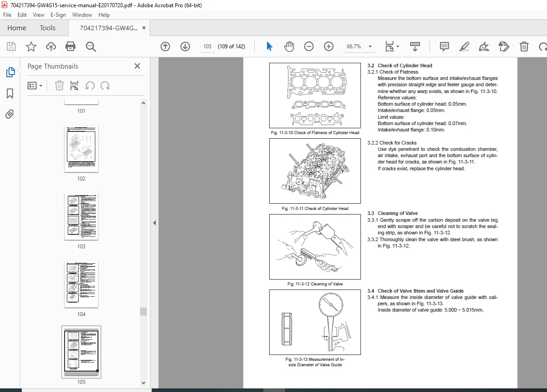Rotate thumbnails clockwise
Screen dimensions: 547x392
point(105,85)
